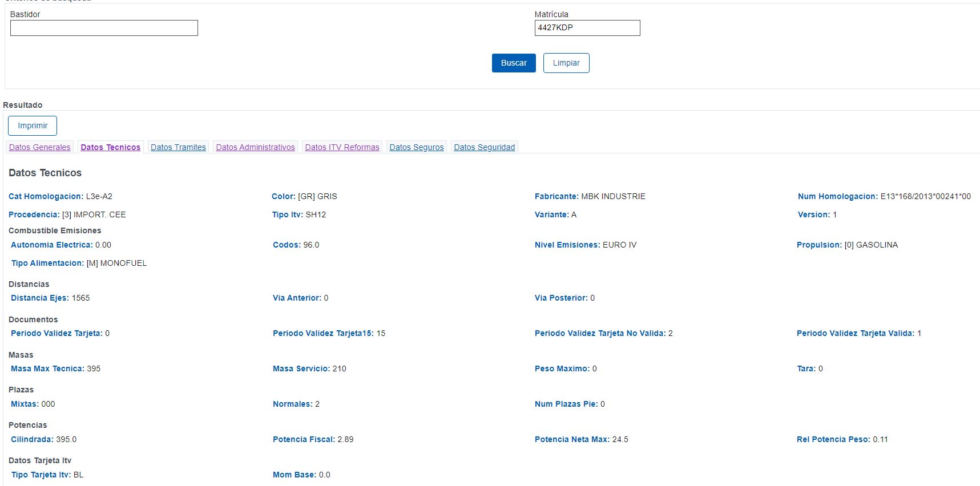The width and height of the screenshot is (980, 486).
Task: Select the Datos Tecnicos tab
Action: click(111, 147)
